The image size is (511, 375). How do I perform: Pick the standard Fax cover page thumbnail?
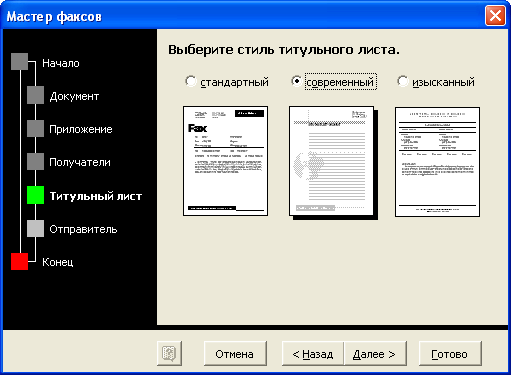pos(225,161)
